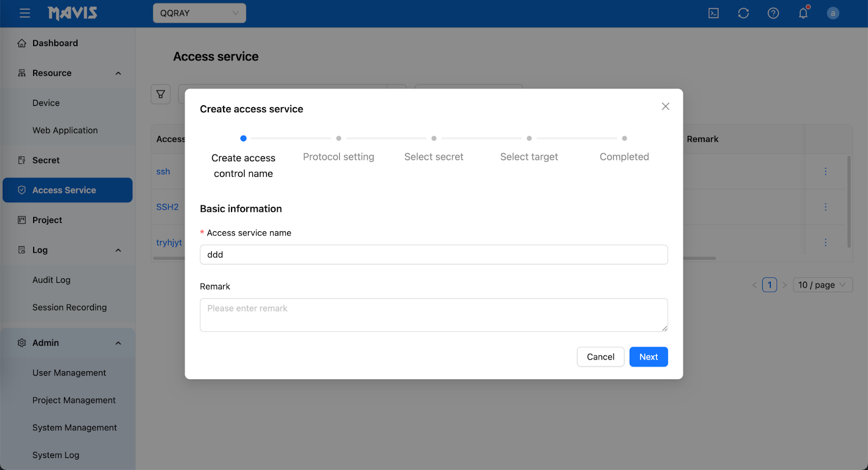Viewport: 868px width, 470px height.
Task: Open the terminal console icon
Action: (713, 13)
